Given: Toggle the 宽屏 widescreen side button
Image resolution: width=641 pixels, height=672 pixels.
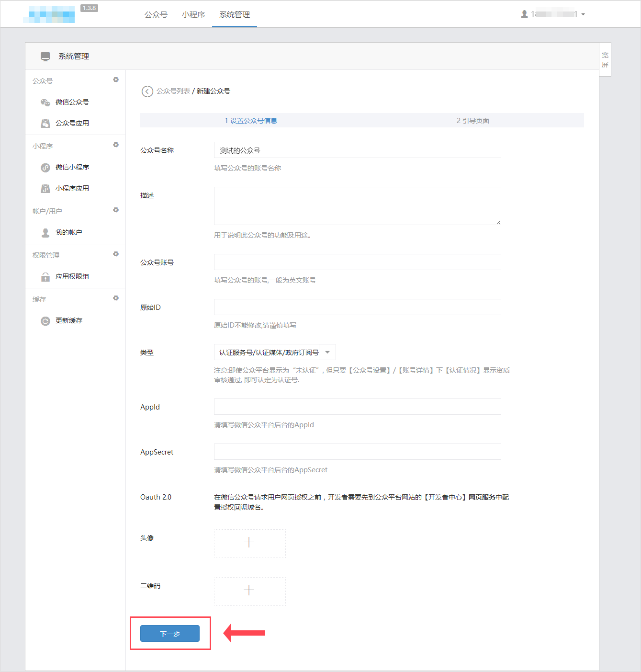Looking at the screenshot, I should 605,60.
